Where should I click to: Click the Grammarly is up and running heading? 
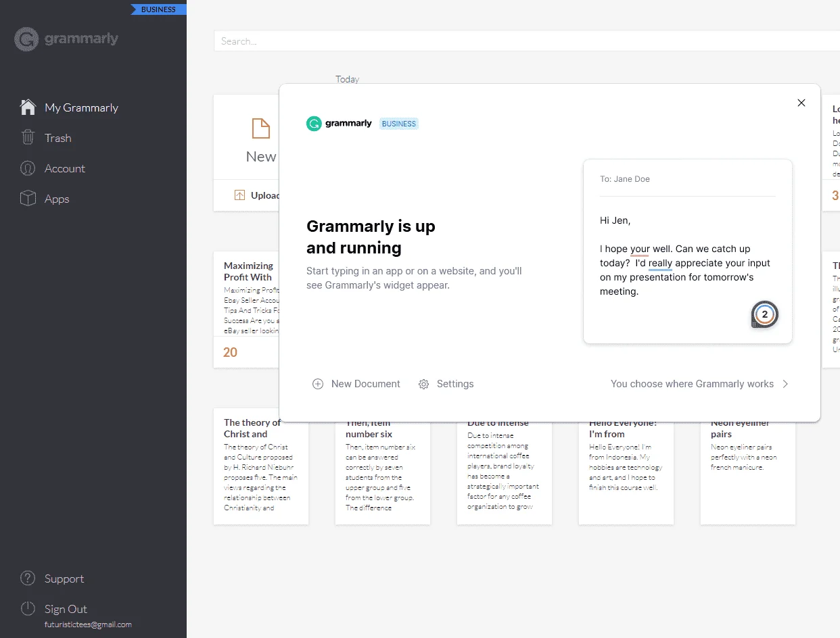[371, 237]
